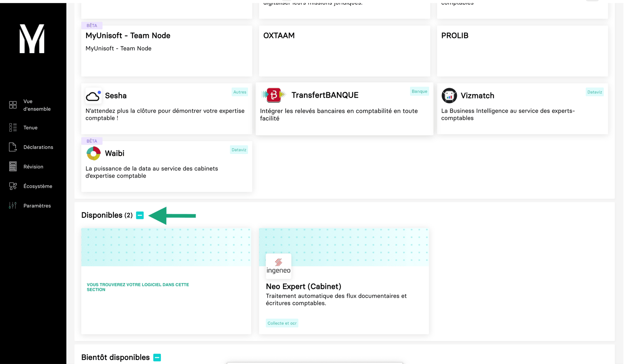The height and width of the screenshot is (364, 626).
Task: Click the Vizmatch card title
Action: (x=477, y=96)
